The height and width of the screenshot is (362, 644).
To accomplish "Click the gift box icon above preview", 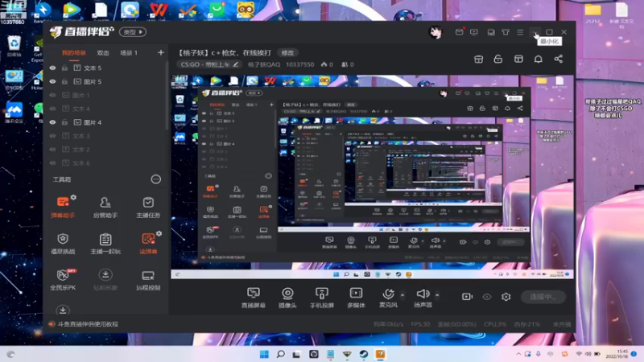I will (x=478, y=59).
